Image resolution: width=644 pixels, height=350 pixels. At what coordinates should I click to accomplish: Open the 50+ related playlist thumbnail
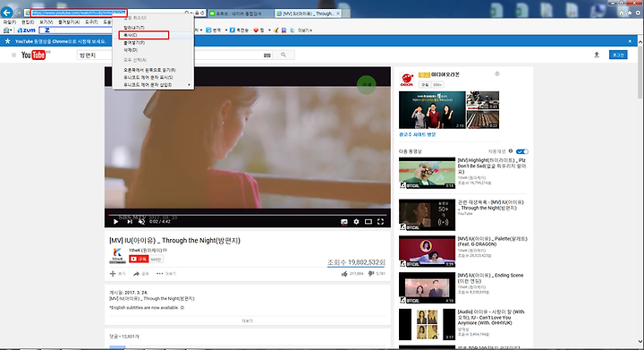click(x=428, y=215)
